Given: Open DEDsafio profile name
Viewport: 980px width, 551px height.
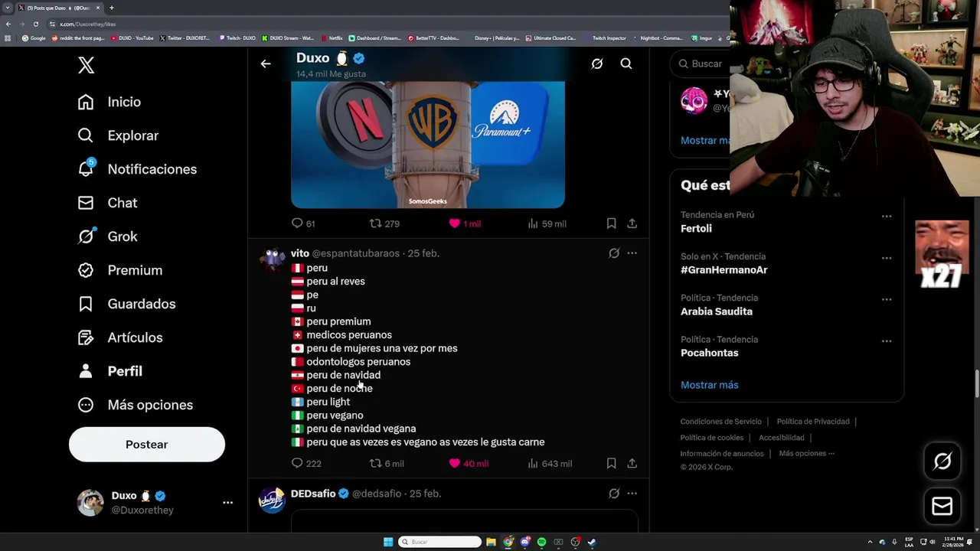Looking at the screenshot, I should 313,494.
